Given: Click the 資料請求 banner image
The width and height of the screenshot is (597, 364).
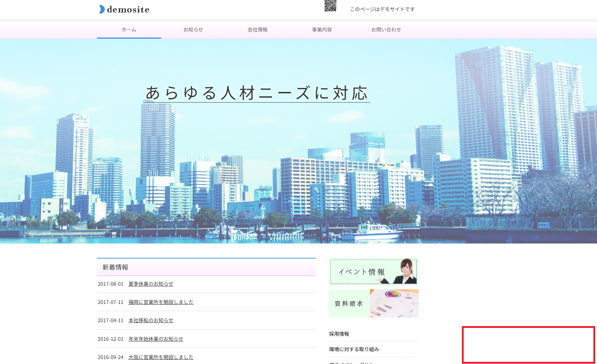Looking at the screenshot, I should pyautogui.click(x=373, y=304).
